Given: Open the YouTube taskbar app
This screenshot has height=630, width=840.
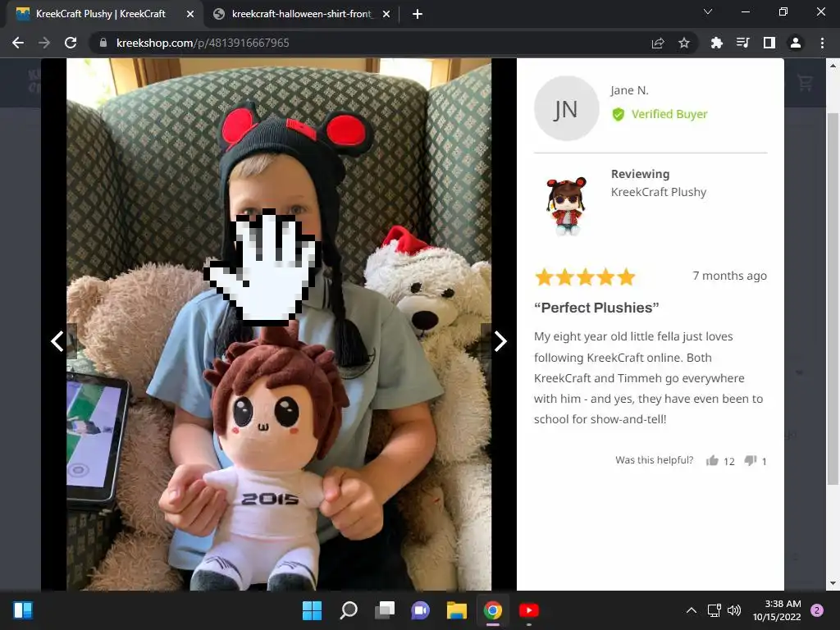Looking at the screenshot, I should 529,610.
